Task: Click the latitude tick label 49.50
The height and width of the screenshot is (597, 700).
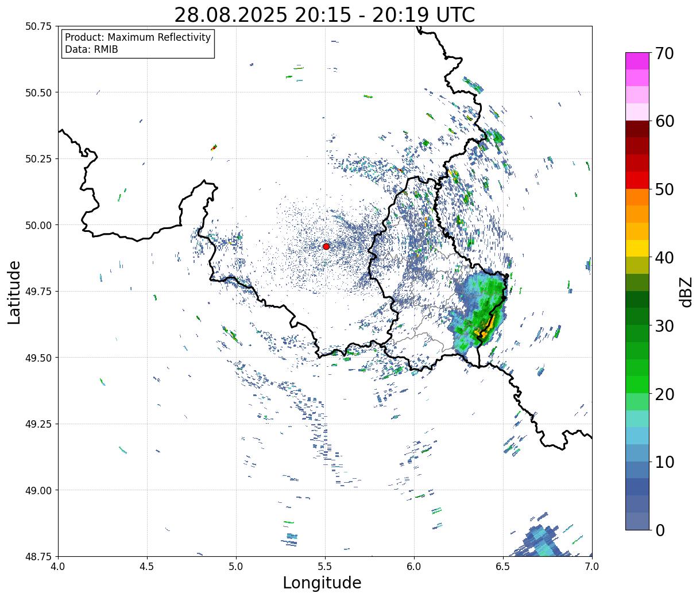Action: coord(38,358)
